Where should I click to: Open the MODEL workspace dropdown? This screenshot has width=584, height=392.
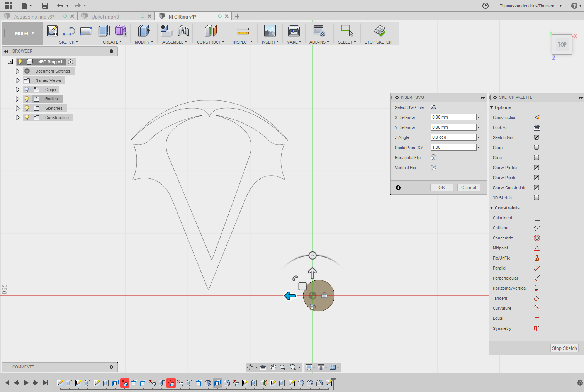pos(22,33)
